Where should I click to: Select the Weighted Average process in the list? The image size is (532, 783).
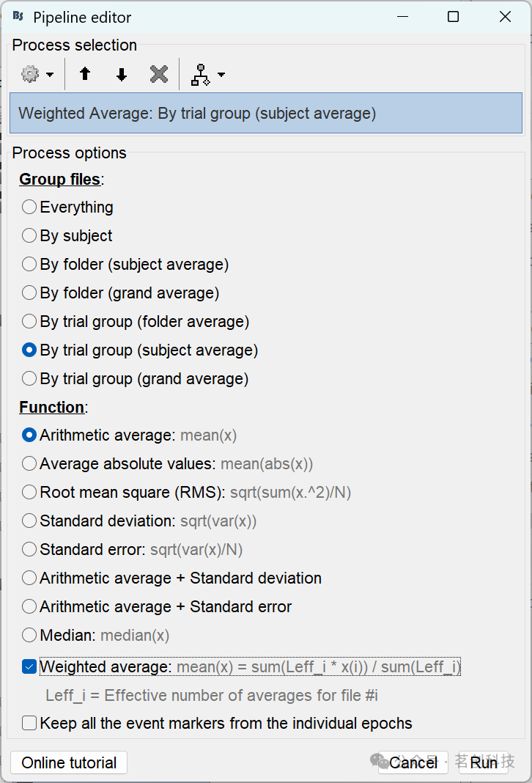pos(266,113)
